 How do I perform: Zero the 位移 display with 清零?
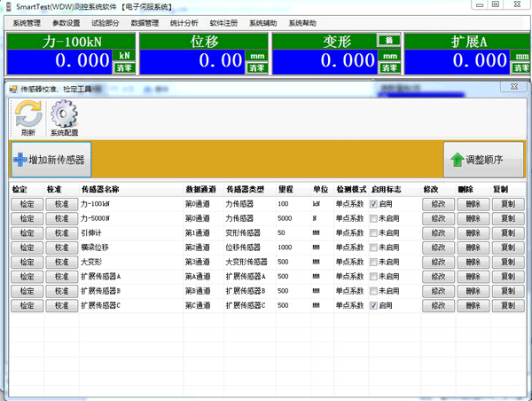[257, 68]
